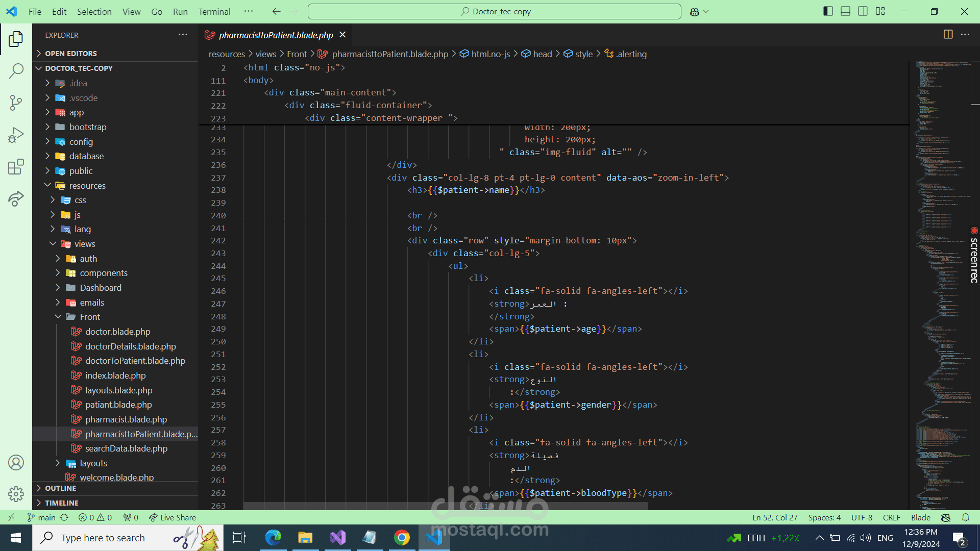This screenshot has width=980, height=551.
Task: Toggle Primary Side Bar layout button
Action: click(x=828, y=11)
